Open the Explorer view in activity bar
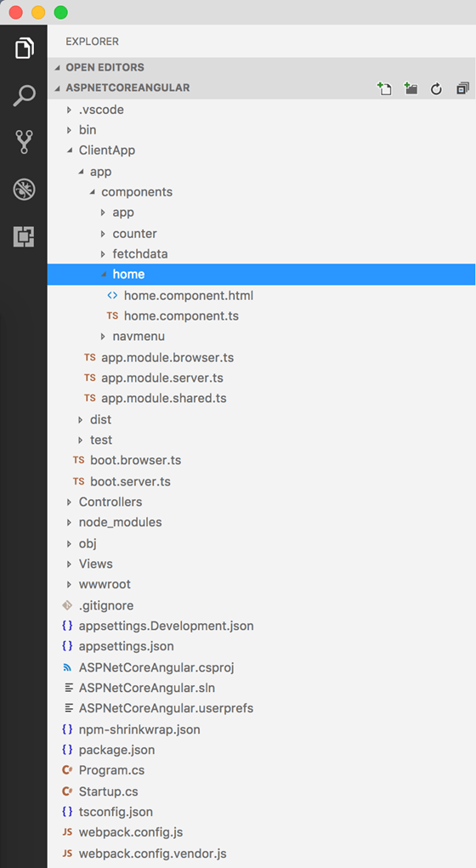Screen dimensions: 476x868 point(24,48)
